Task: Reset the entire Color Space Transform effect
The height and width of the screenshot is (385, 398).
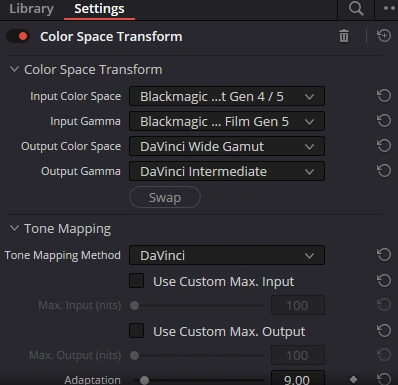Action: point(384,36)
